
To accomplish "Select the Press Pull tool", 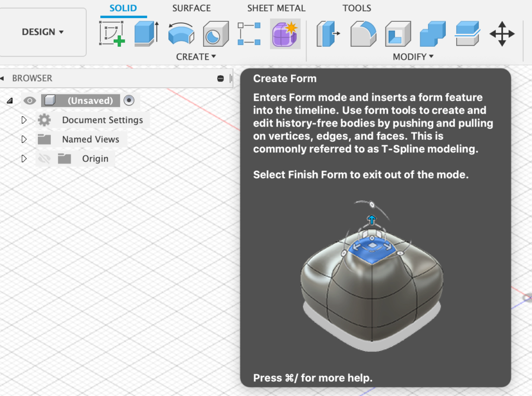I will pos(328,34).
